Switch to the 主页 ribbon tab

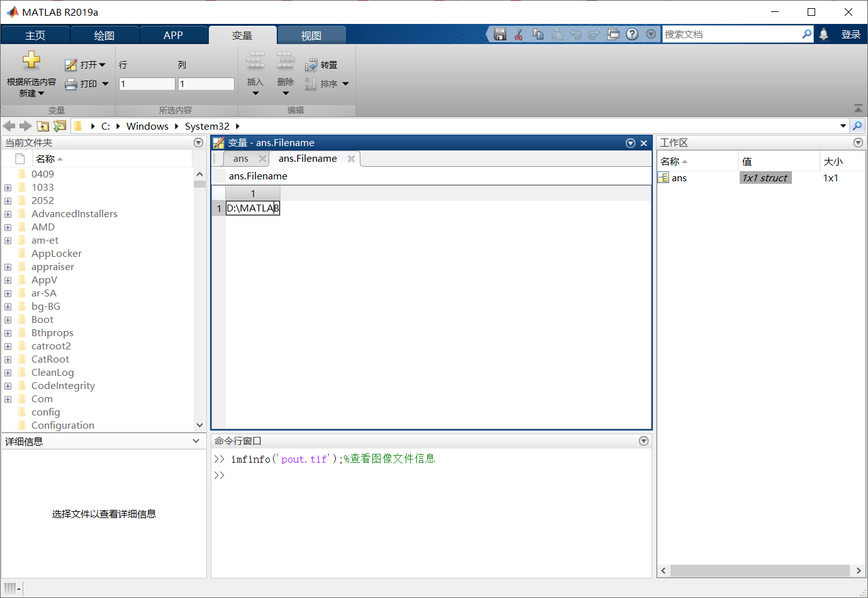pyautogui.click(x=35, y=35)
